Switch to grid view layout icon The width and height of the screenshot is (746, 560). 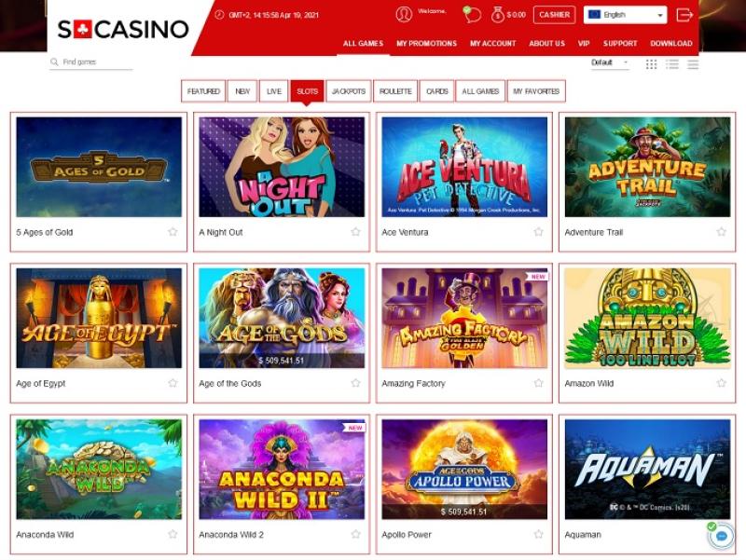pyautogui.click(x=651, y=64)
